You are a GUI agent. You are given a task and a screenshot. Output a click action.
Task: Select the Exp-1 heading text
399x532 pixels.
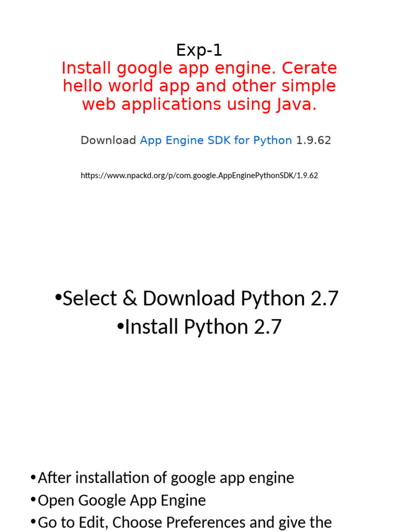pos(199,50)
